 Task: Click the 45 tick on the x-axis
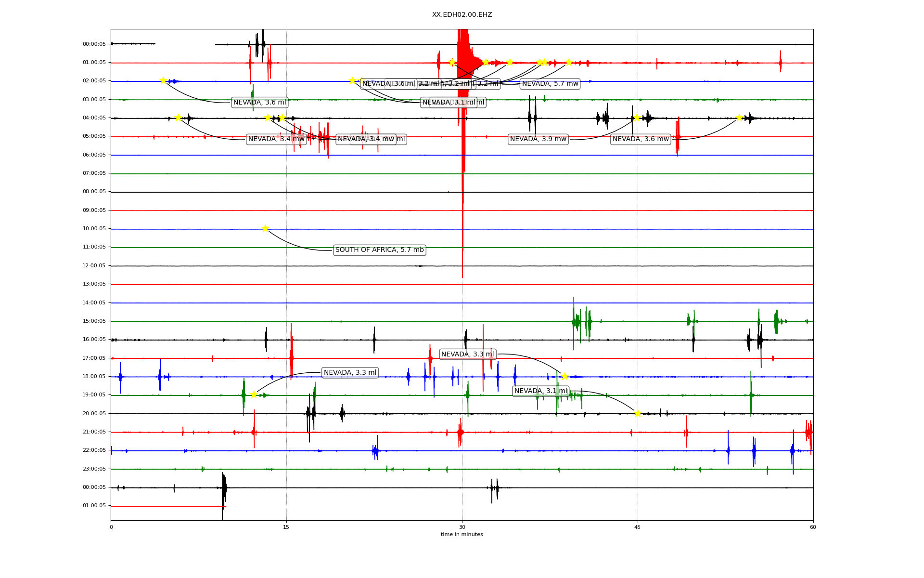pos(637,527)
